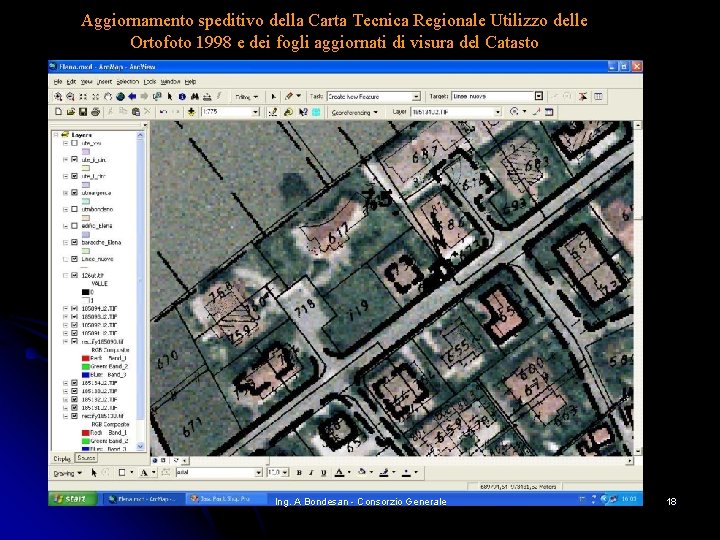
Task: Collapse the Layers tree root
Action: coord(56,135)
